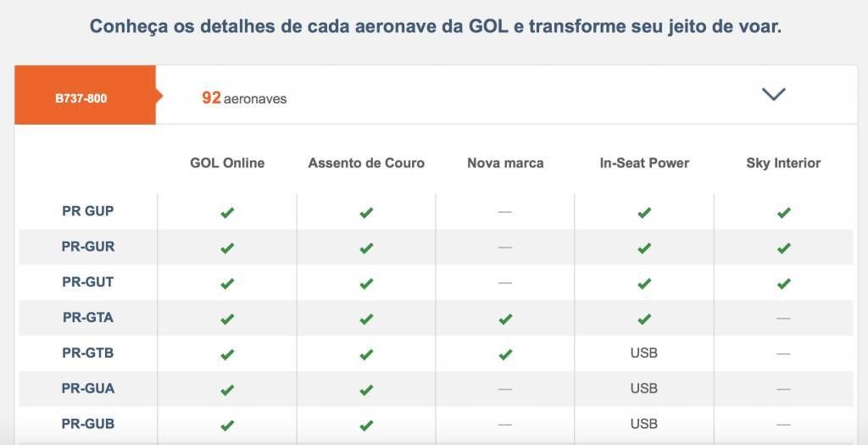
Task: Click Nova marca checkmark for PR-GTA
Action: click(x=505, y=319)
